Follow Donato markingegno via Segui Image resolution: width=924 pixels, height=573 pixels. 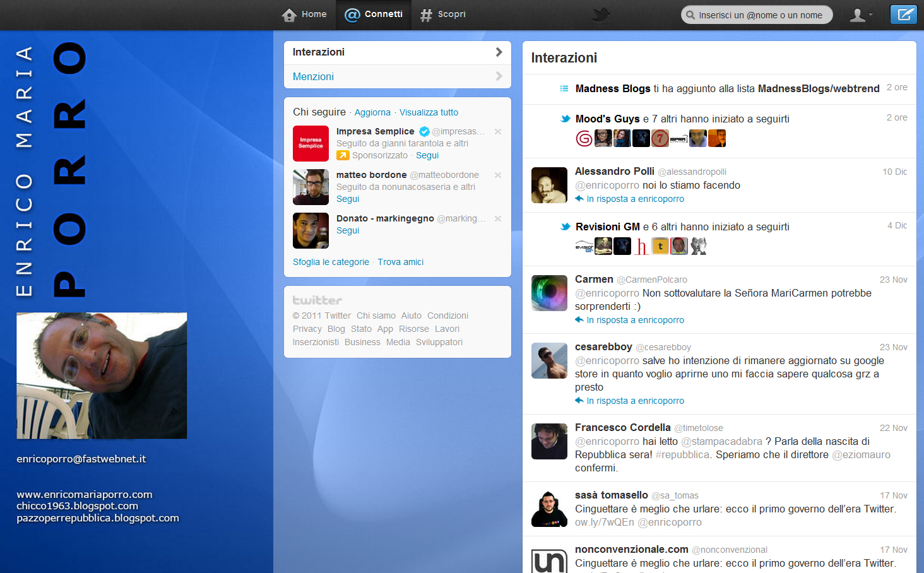[348, 230]
